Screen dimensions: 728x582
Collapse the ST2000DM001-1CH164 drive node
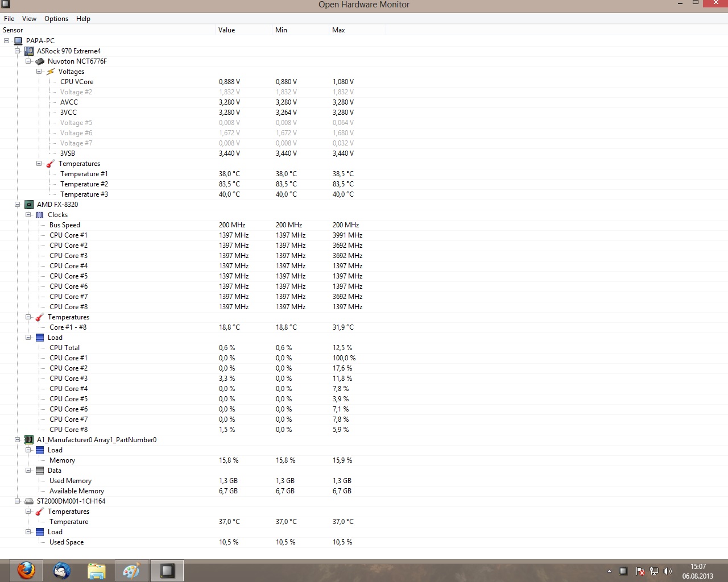tap(18, 501)
